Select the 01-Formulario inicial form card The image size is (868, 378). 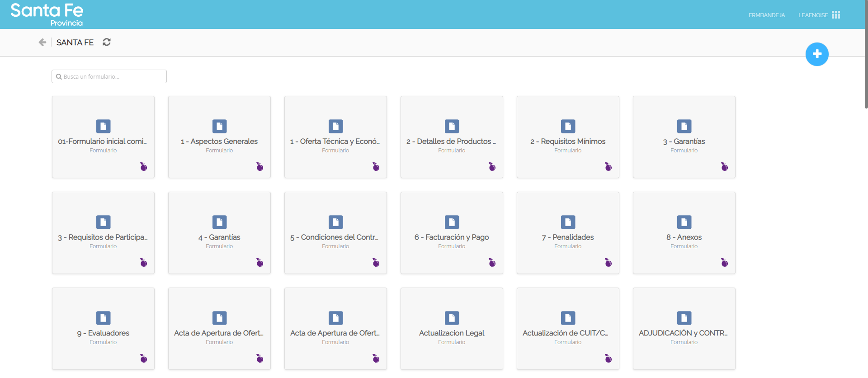pos(103,137)
